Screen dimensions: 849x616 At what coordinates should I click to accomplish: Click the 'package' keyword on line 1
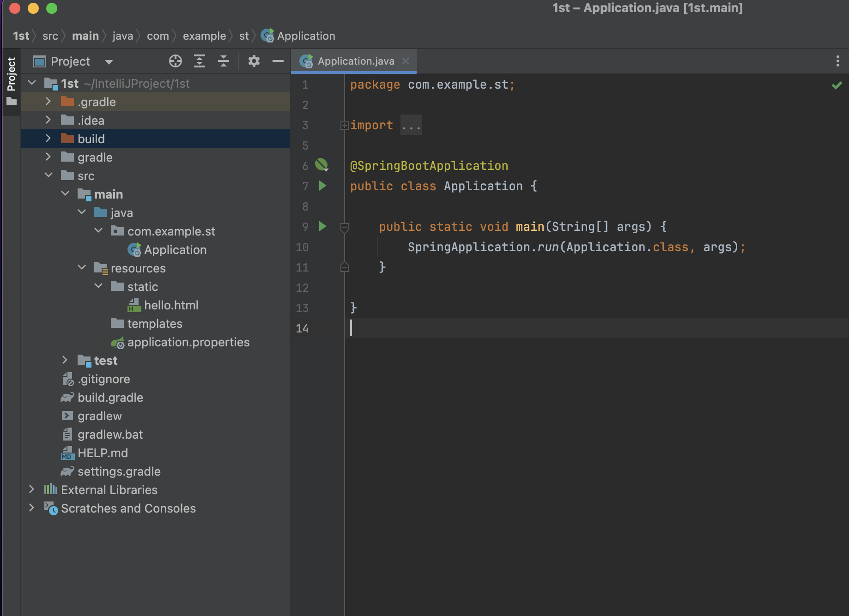point(375,85)
